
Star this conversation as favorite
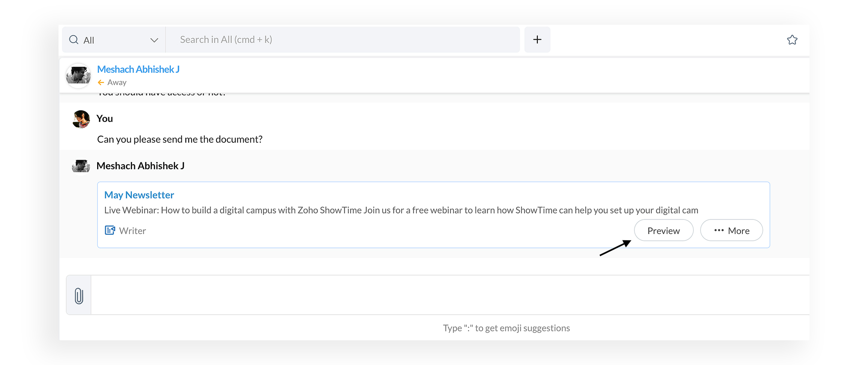[x=792, y=40]
